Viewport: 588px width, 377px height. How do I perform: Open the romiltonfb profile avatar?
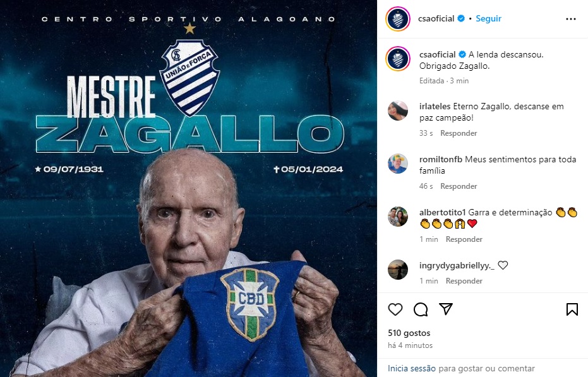click(397, 164)
